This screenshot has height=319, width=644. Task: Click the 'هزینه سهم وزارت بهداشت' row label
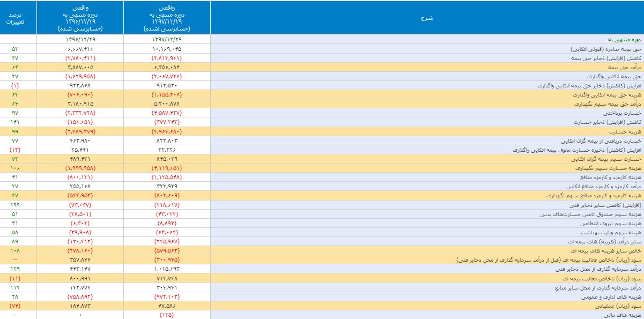(x=611, y=233)
